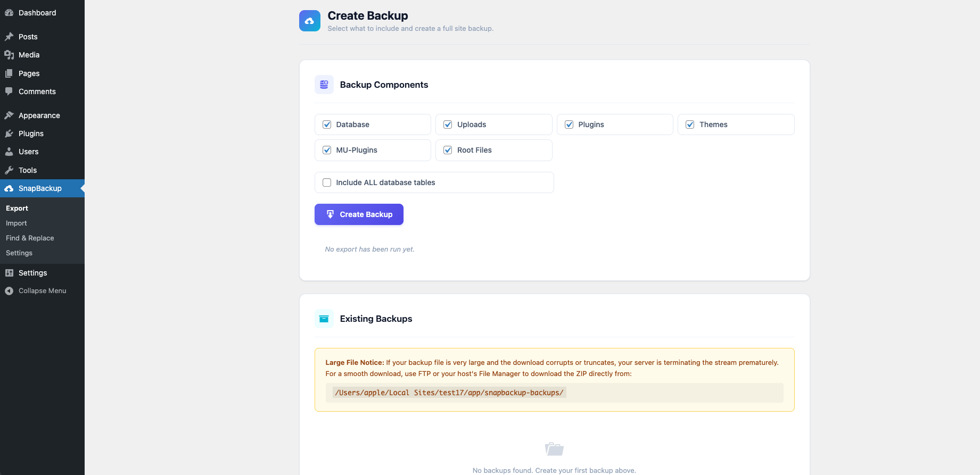The height and width of the screenshot is (475, 980).
Task: Click the Existing Backups archive box icon
Action: tap(324, 319)
